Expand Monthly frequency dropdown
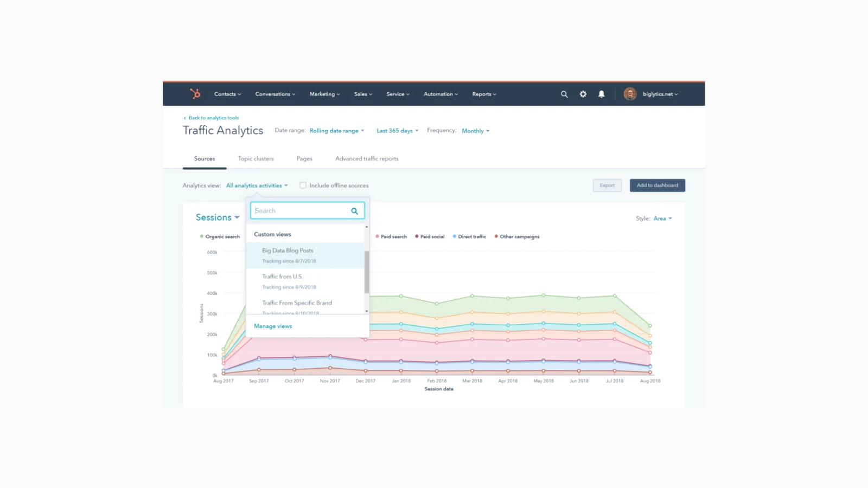The height and width of the screenshot is (488, 868). (x=476, y=131)
